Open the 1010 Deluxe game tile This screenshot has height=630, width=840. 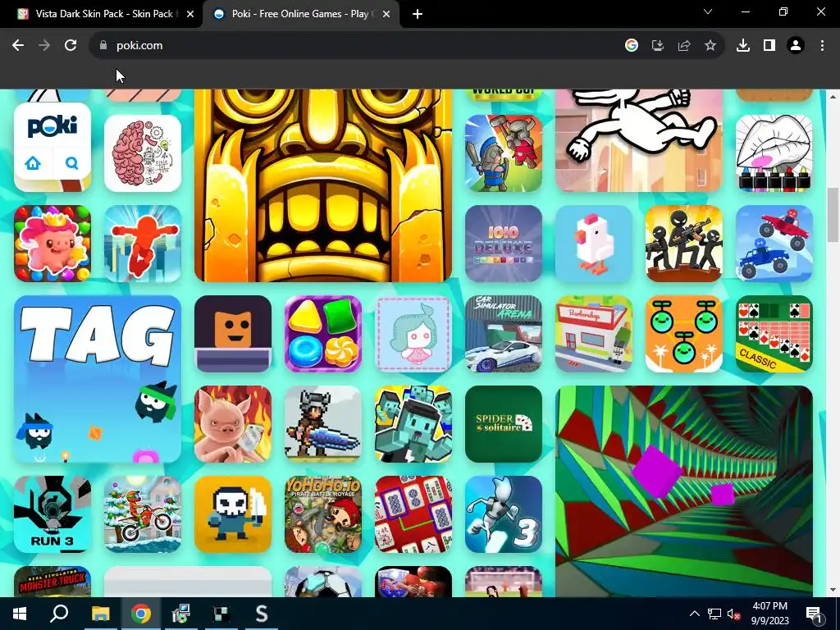(504, 244)
